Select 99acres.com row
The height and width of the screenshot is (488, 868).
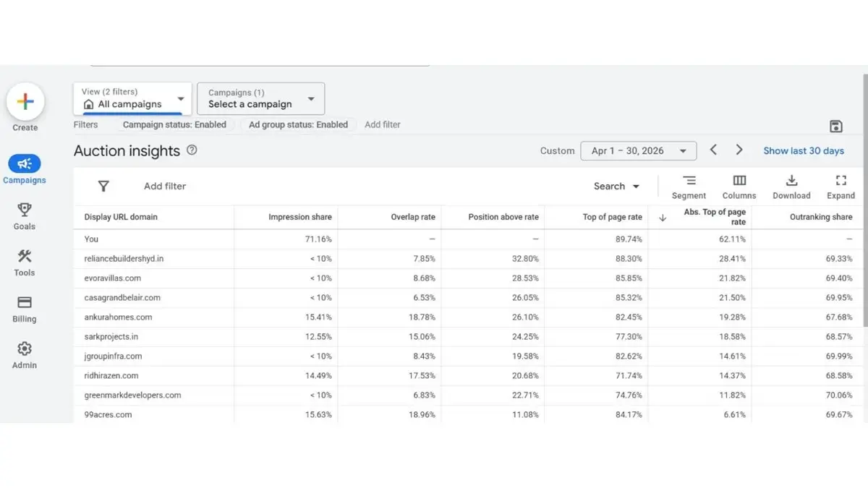click(x=468, y=414)
